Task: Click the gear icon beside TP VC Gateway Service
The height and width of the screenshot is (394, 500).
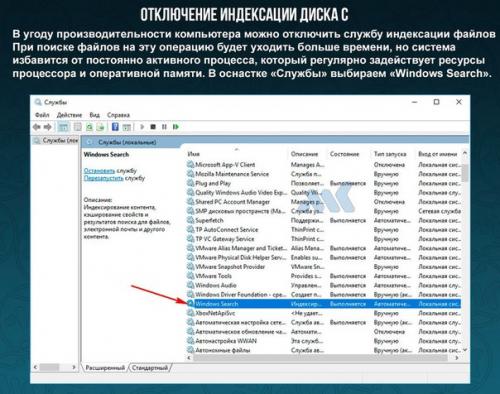Action: click(190, 239)
